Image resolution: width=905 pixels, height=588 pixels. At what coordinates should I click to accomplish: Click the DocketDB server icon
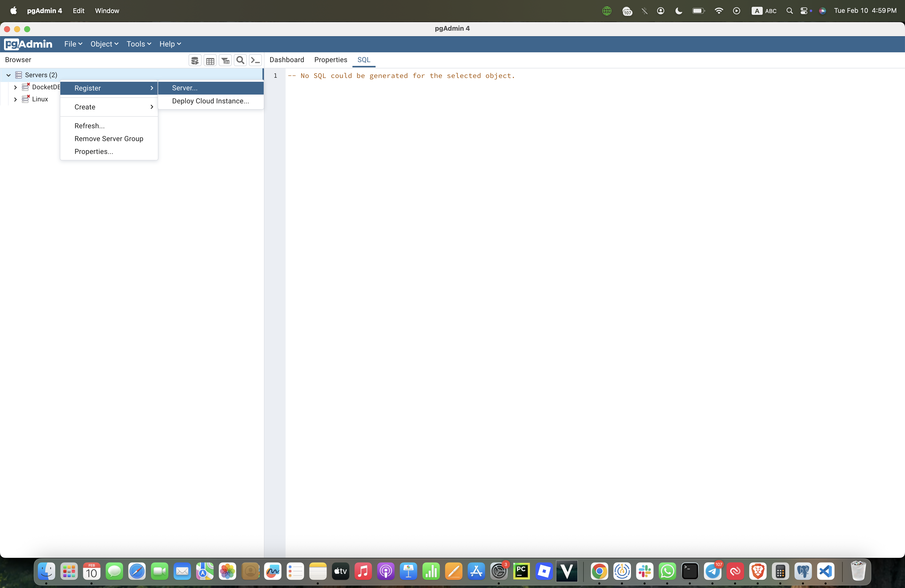tap(25, 87)
